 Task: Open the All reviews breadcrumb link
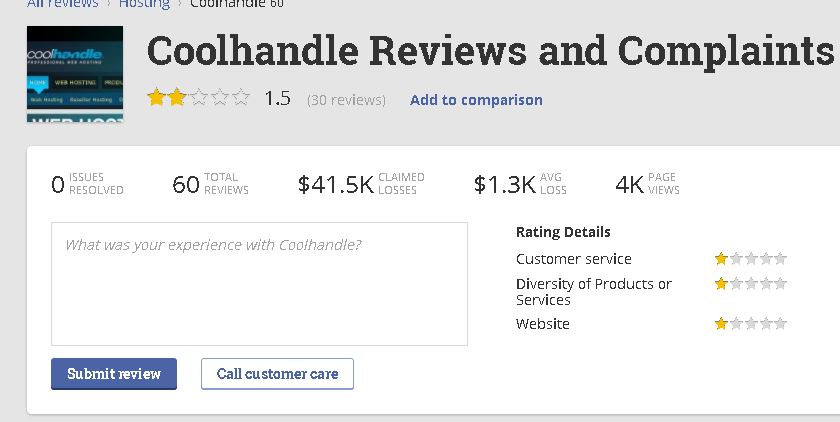point(63,4)
